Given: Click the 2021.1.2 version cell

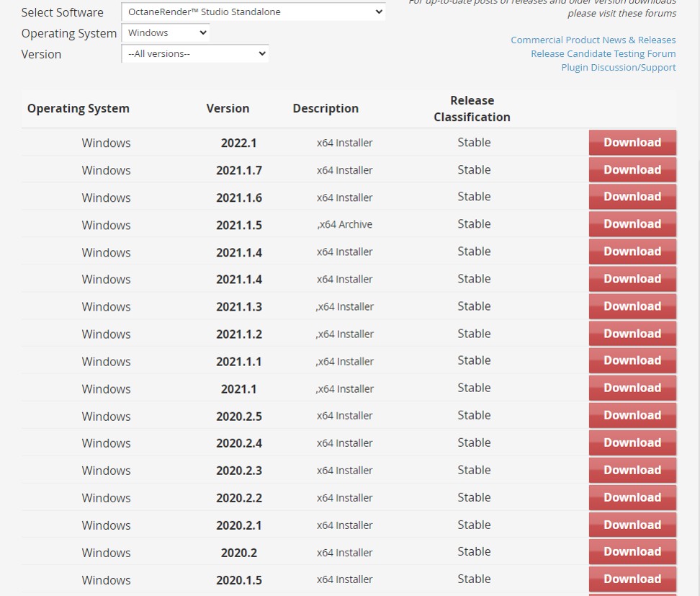Looking at the screenshot, I should (x=239, y=334).
